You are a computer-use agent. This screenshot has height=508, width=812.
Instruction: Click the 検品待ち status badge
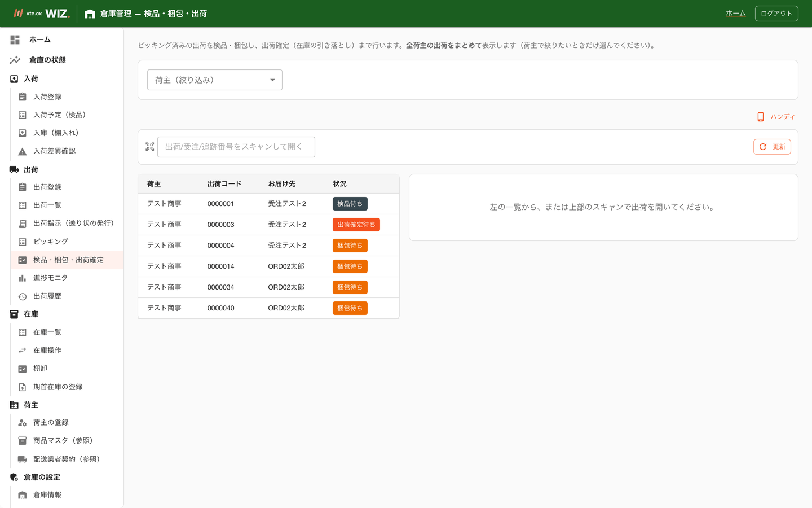pyautogui.click(x=350, y=204)
